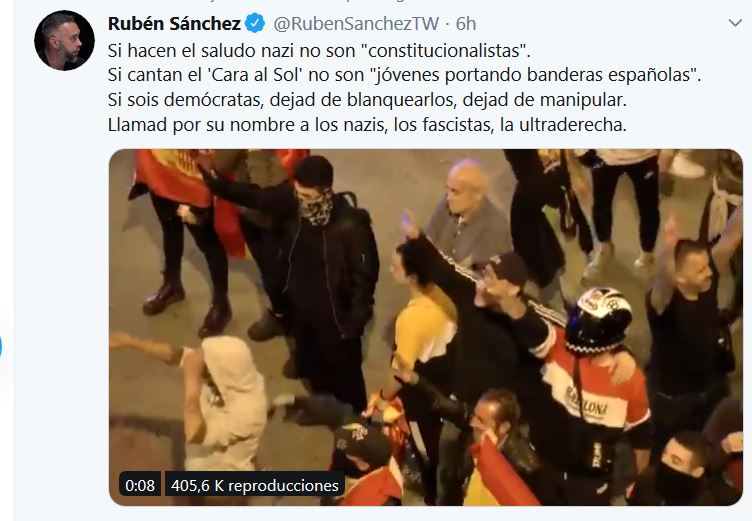
Task: Click the line starting "Llamad por su nombre"
Action: pos(367,125)
